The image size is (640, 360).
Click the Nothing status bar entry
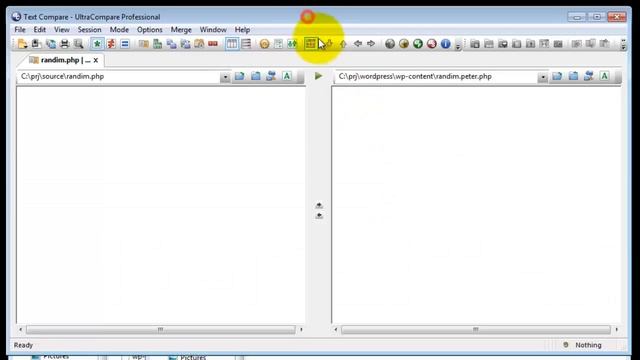(588, 345)
